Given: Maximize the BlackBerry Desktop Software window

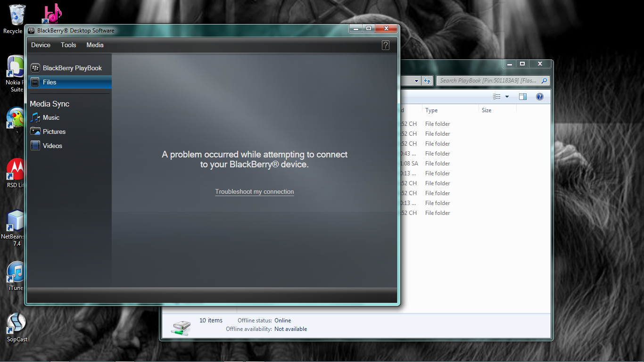Looking at the screenshot, I should 369,29.
